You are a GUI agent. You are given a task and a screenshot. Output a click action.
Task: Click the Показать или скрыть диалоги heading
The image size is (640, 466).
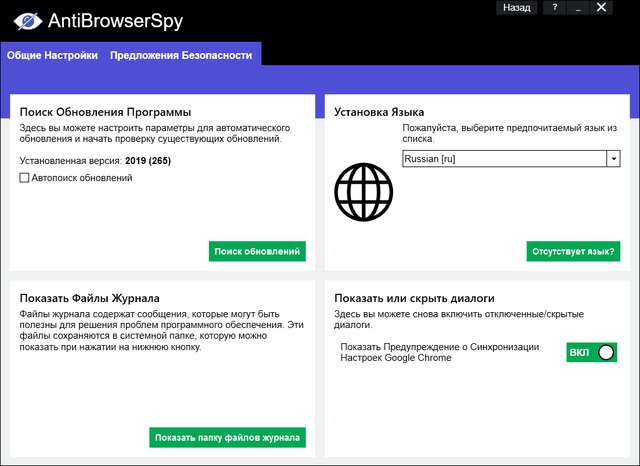pyautogui.click(x=415, y=298)
